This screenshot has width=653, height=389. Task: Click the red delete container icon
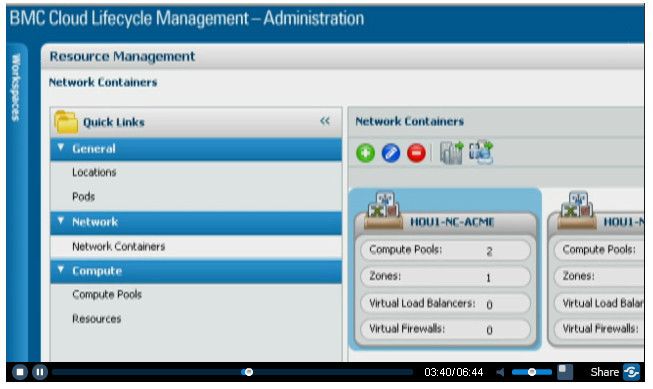(416, 153)
